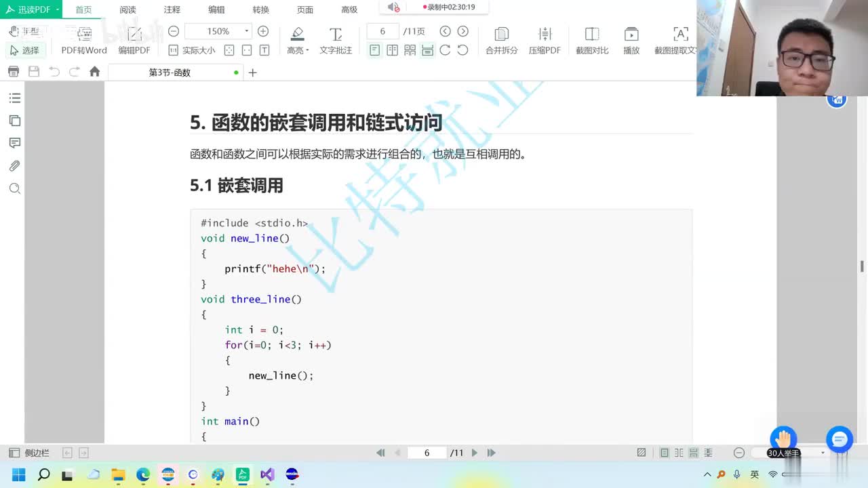
Task: Mute the recording speaker icon
Action: tap(393, 7)
